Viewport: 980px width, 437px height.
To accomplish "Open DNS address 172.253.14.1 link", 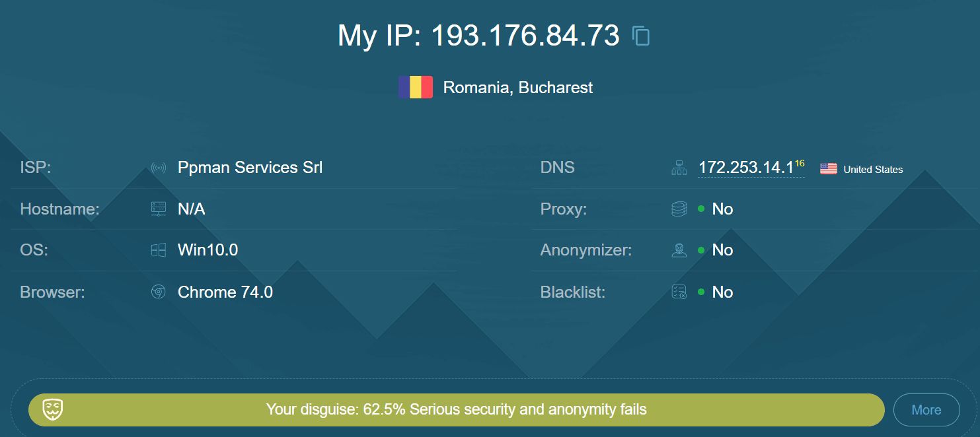I will coord(746,168).
